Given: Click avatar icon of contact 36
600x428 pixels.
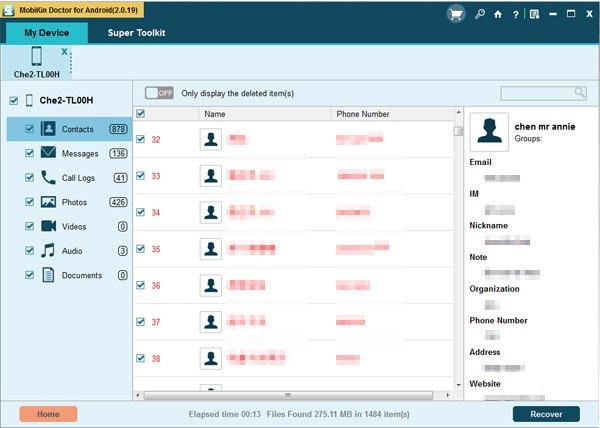Looking at the screenshot, I should (210, 285).
